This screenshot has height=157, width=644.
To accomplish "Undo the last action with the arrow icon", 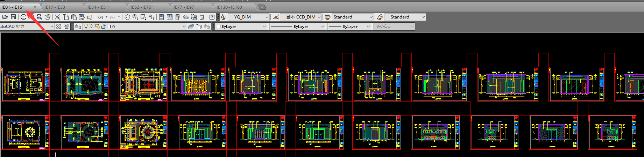I will click(x=100, y=17).
